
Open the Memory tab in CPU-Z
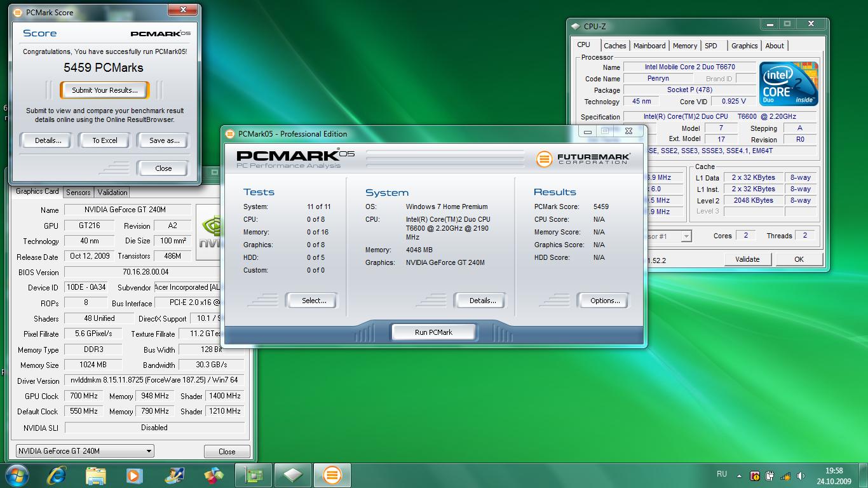(x=684, y=46)
